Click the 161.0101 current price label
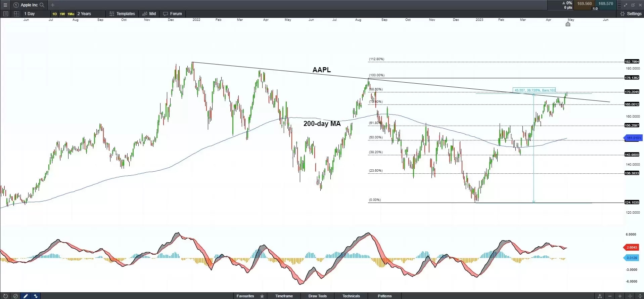This screenshot has height=299, width=644. [x=633, y=138]
